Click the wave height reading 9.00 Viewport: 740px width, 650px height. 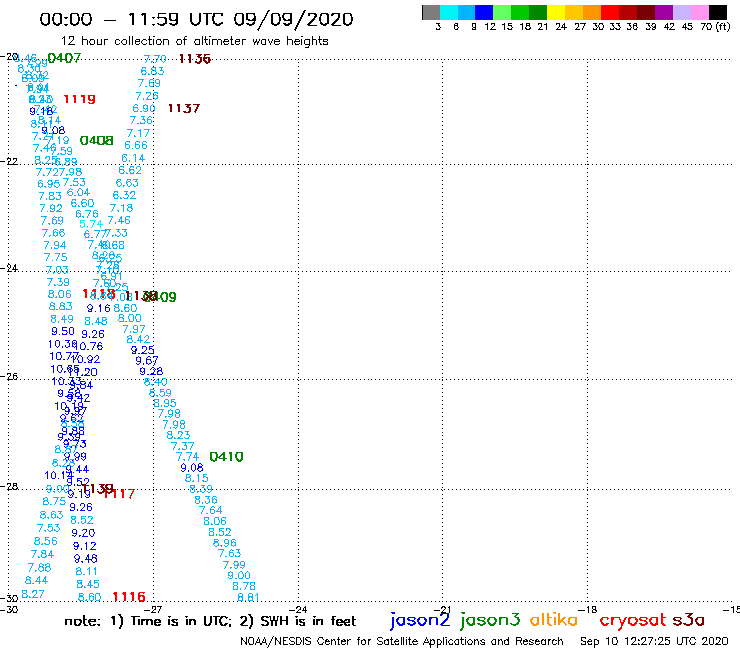(239, 575)
